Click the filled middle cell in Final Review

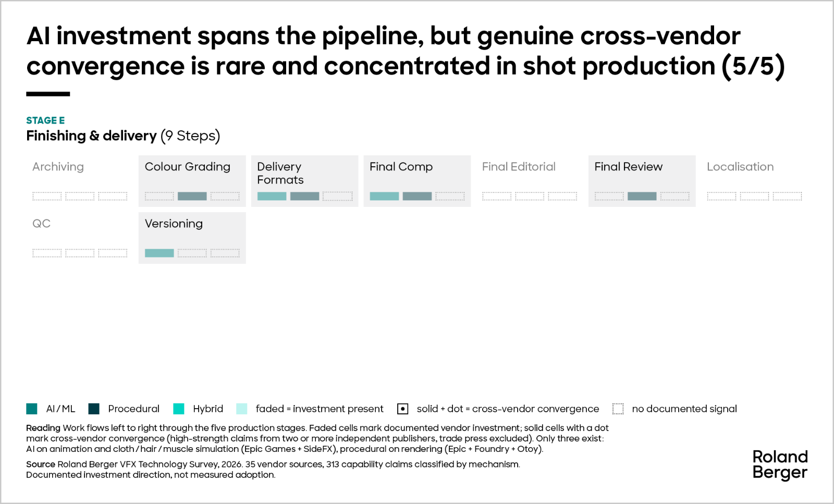pyautogui.click(x=642, y=196)
